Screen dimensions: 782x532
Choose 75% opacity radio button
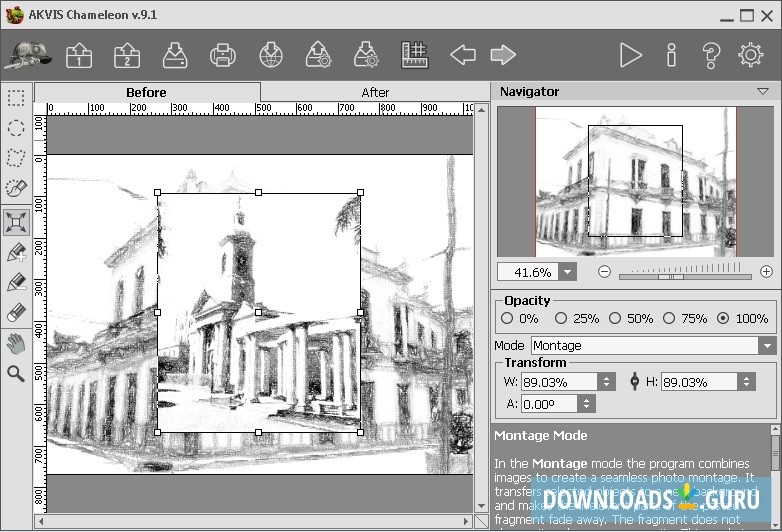pos(669,318)
